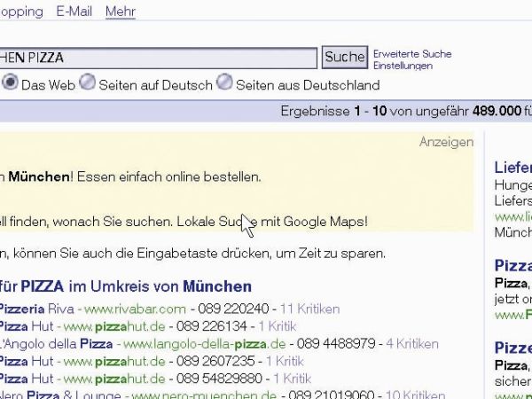Open Einstellungen link

click(x=403, y=66)
